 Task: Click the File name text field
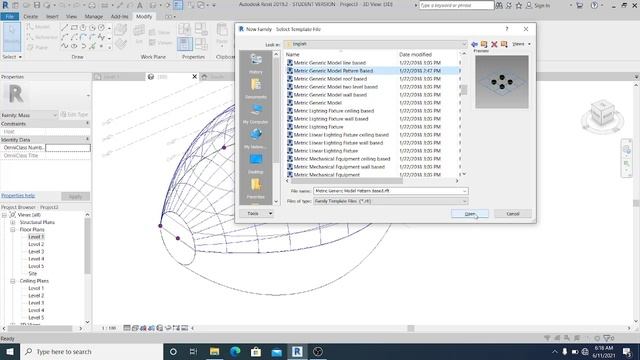click(387, 191)
